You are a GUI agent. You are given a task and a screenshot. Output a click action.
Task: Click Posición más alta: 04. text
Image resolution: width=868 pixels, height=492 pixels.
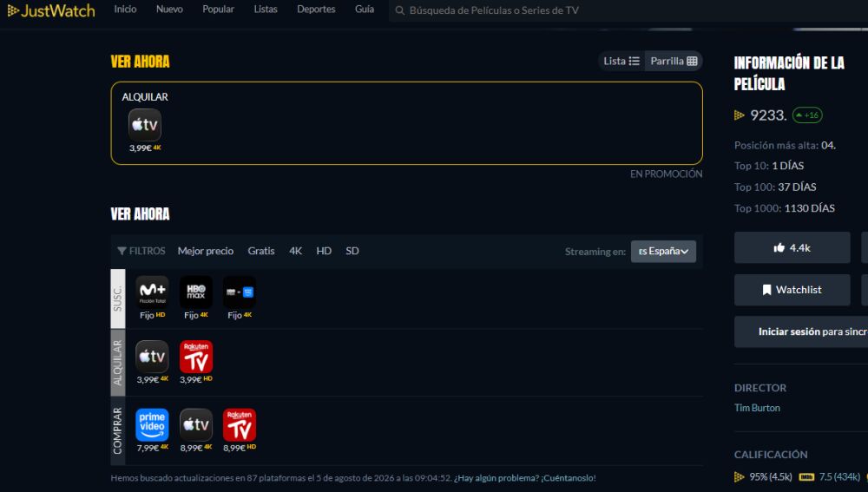785,146
